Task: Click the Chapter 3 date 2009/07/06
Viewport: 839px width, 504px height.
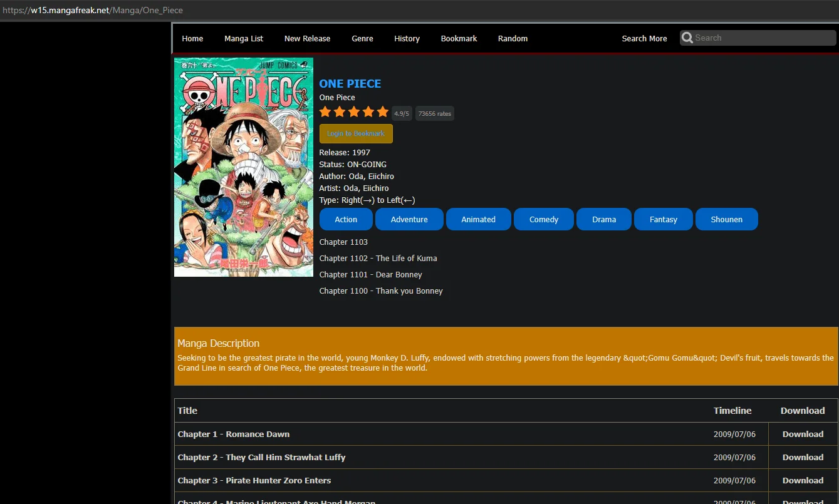Action: (x=734, y=480)
